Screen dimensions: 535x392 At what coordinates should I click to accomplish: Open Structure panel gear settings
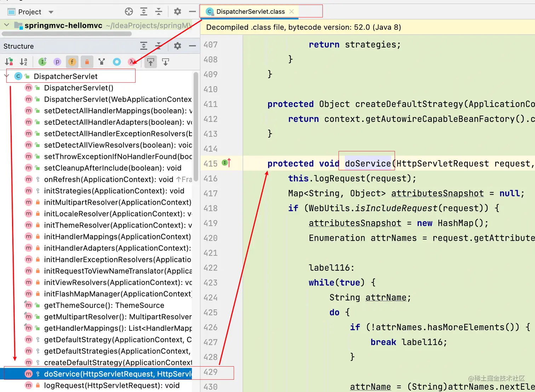(178, 46)
